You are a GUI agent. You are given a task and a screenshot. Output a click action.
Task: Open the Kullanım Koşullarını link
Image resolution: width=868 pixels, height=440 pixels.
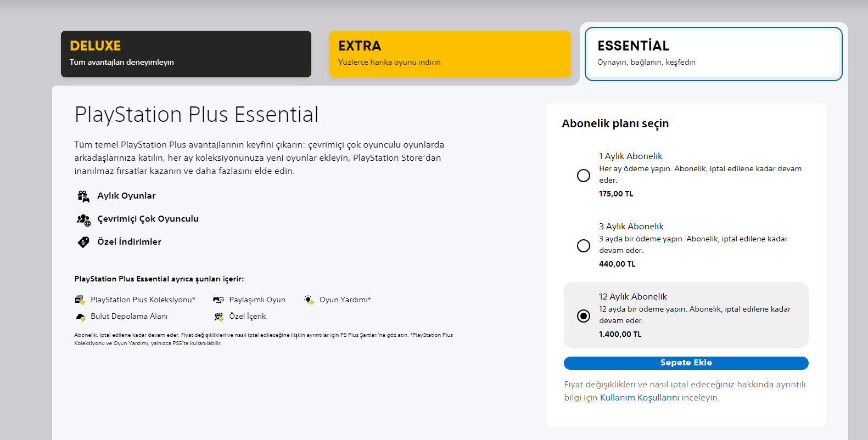coord(639,398)
